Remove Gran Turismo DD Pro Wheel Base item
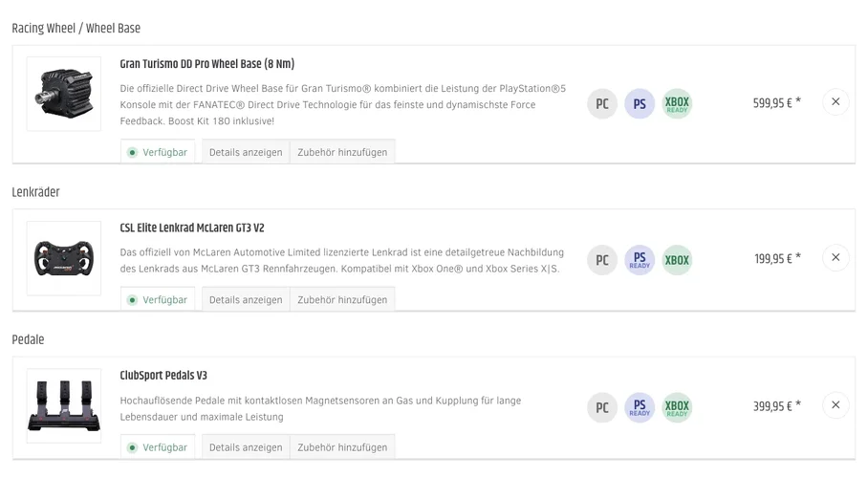Image resolution: width=868 pixels, height=478 pixels. click(x=835, y=101)
